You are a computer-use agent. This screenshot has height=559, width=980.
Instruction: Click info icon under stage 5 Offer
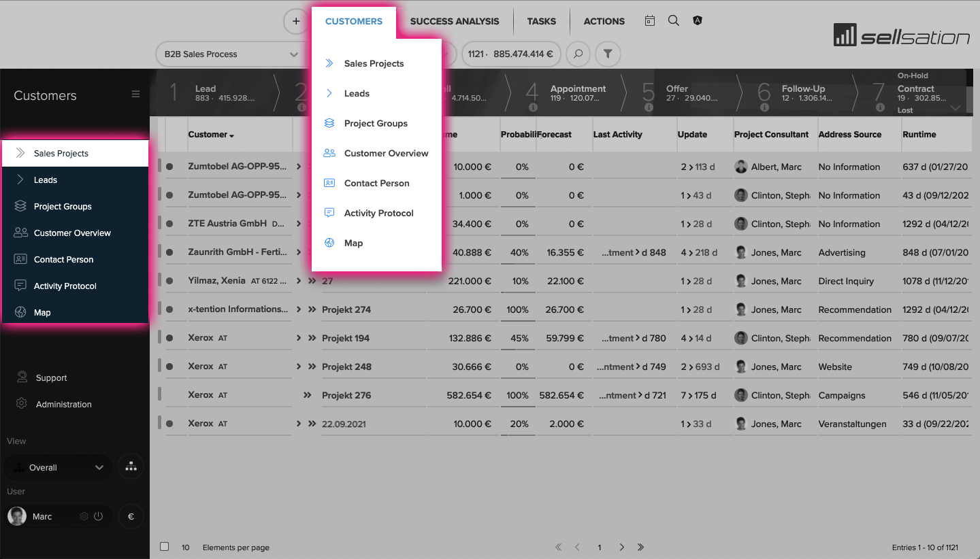click(649, 107)
